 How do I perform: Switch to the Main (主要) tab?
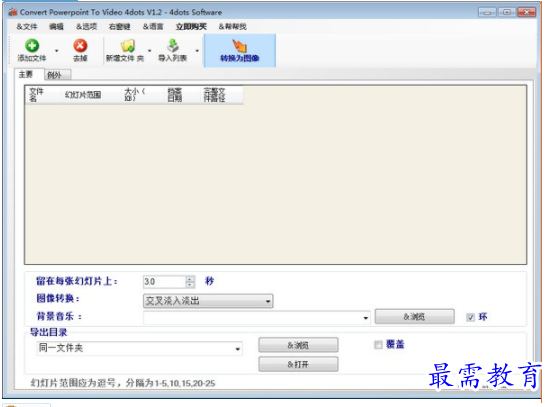[x=29, y=74]
